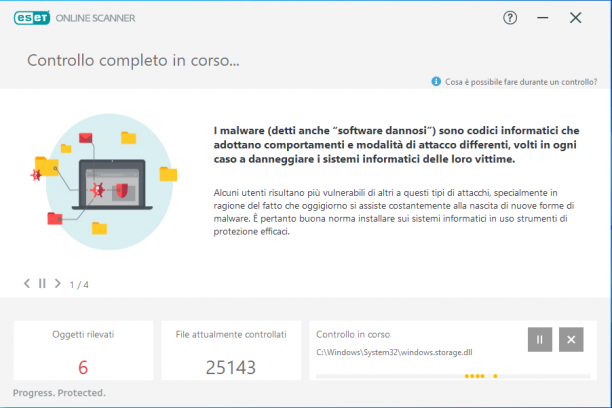Click the malware laptop illustration
The image size is (612, 408).
104,182
